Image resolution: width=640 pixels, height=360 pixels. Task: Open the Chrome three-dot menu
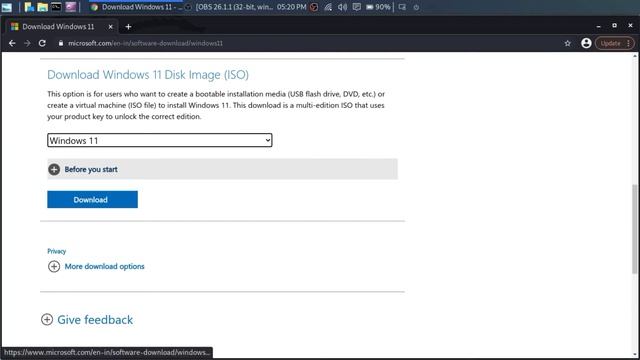pos(629,43)
